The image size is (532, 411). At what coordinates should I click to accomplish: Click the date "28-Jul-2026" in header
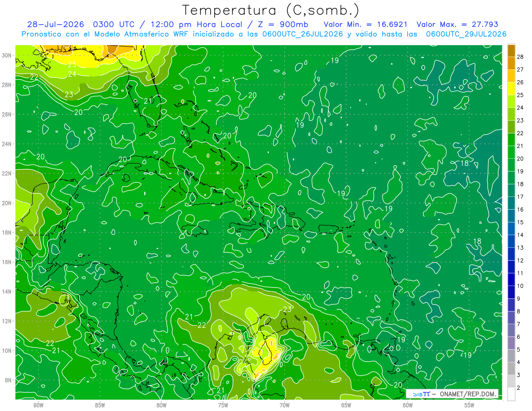coord(55,24)
